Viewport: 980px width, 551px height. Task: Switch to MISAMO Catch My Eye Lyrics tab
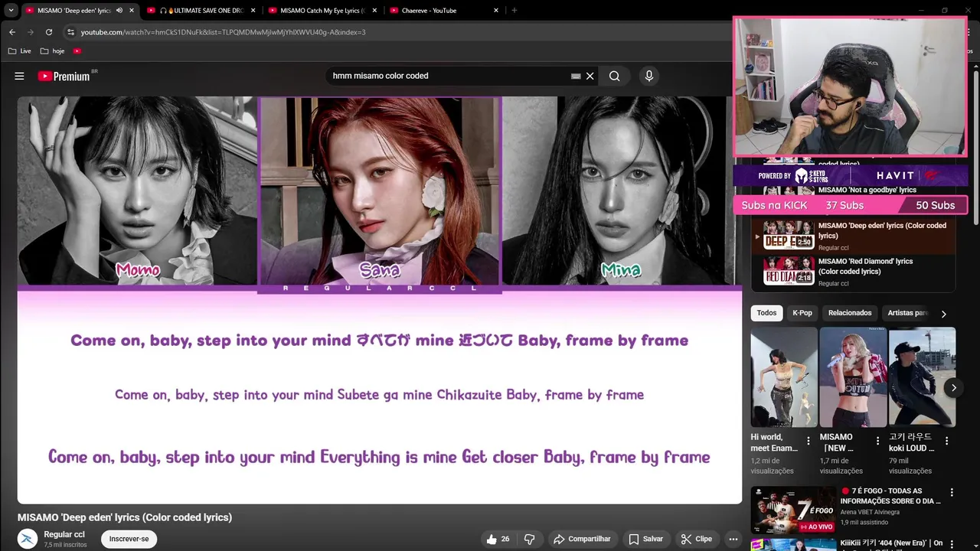click(321, 10)
